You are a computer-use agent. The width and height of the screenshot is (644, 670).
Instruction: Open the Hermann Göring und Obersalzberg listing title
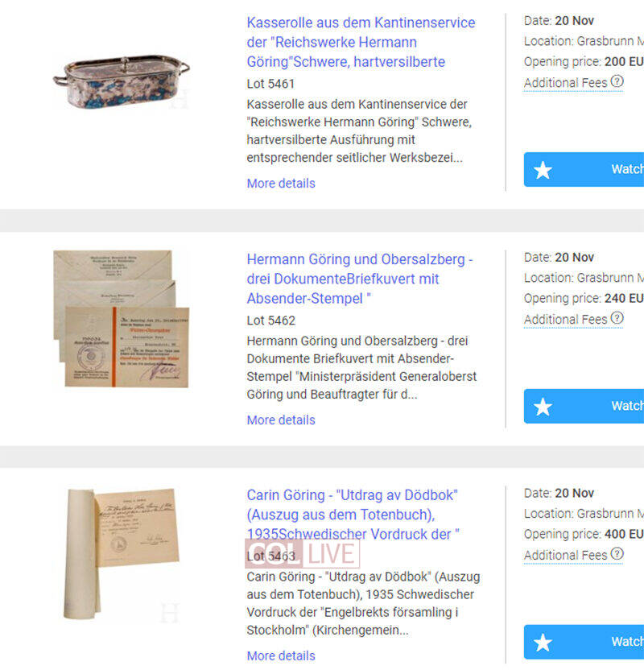(360, 279)
